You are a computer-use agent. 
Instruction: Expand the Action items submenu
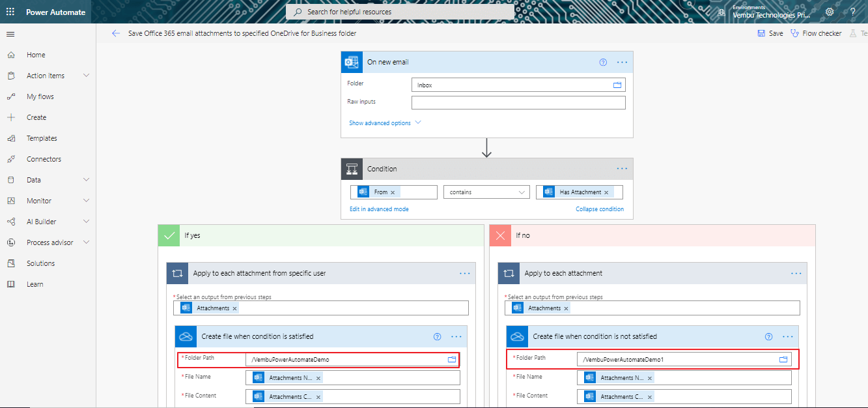87,76
